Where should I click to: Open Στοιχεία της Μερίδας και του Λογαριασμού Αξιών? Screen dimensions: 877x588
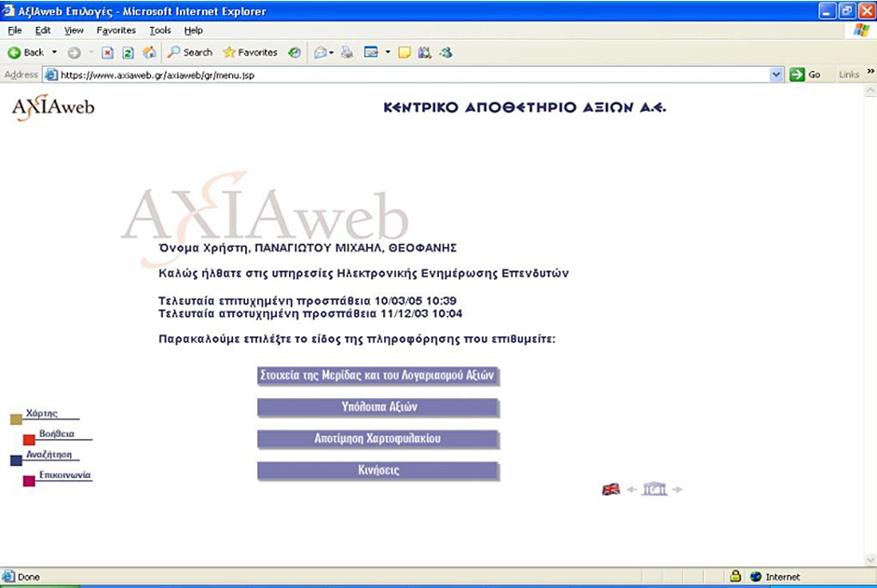[x=377, y=376]
